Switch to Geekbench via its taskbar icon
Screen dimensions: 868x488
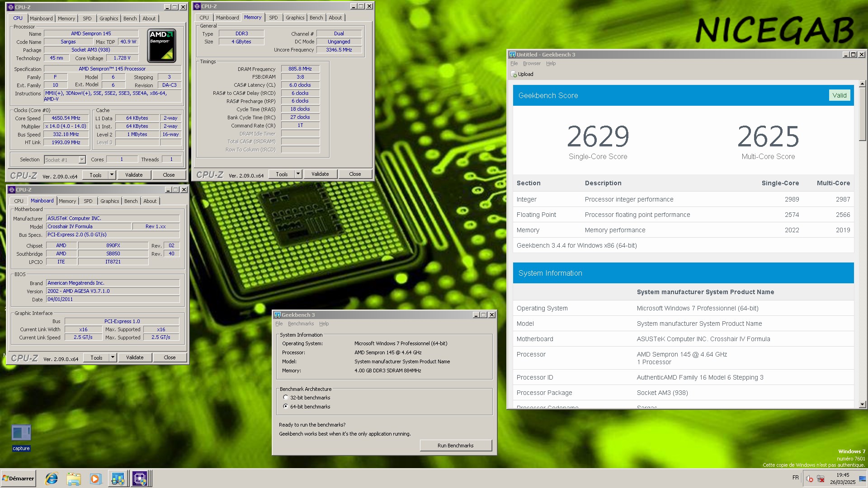[x=118, y=479]
